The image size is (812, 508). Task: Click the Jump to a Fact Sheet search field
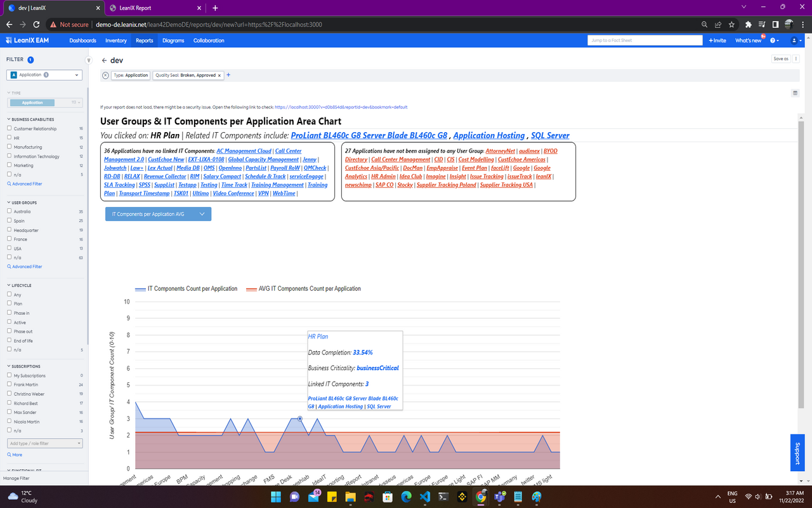tap(645, 40)
